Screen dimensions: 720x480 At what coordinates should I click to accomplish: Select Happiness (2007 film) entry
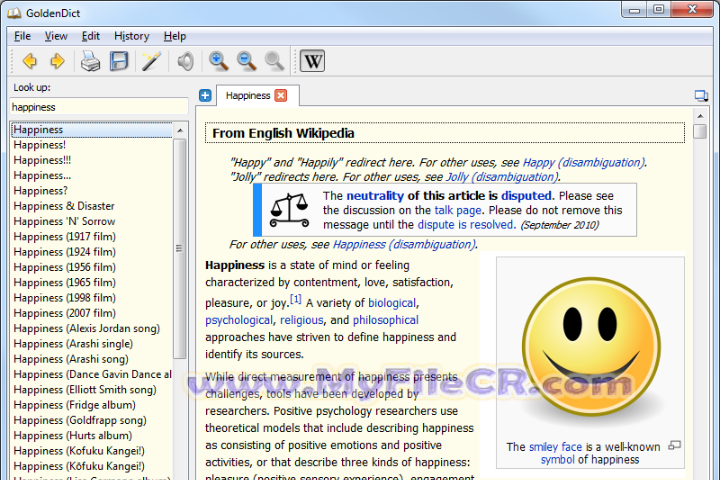pos(92,313)
